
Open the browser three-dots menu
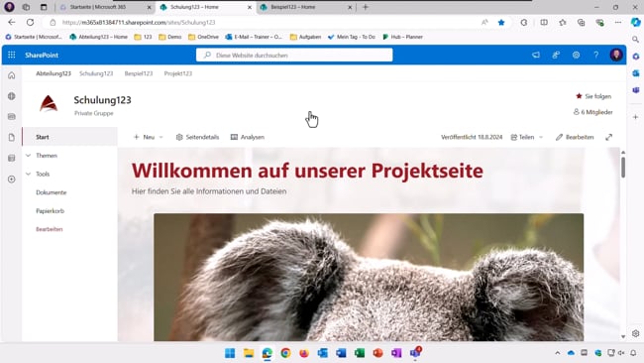[x=617, y=22]
